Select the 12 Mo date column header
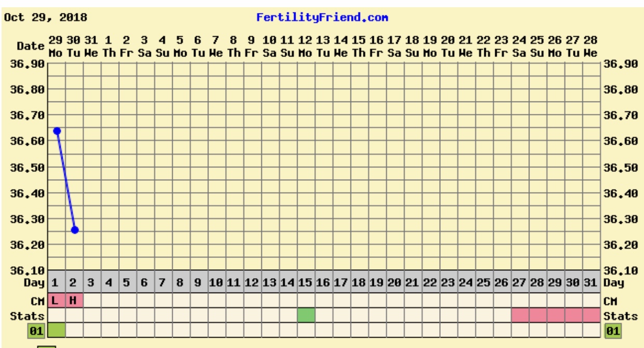Image resolution: width=644 pixels, height=348 pixels. coord(306,47)
